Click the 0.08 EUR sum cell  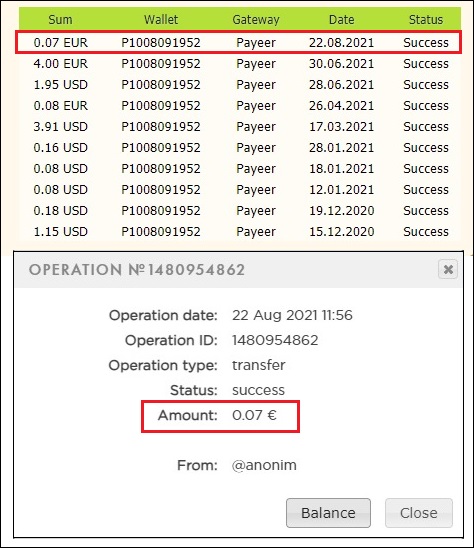(60, 106)
